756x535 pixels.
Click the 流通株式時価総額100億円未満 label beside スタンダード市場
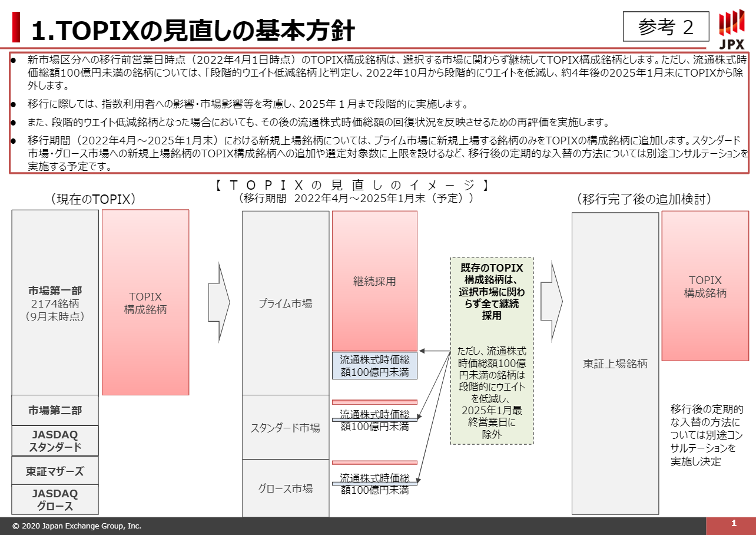(x=374, y=420)
